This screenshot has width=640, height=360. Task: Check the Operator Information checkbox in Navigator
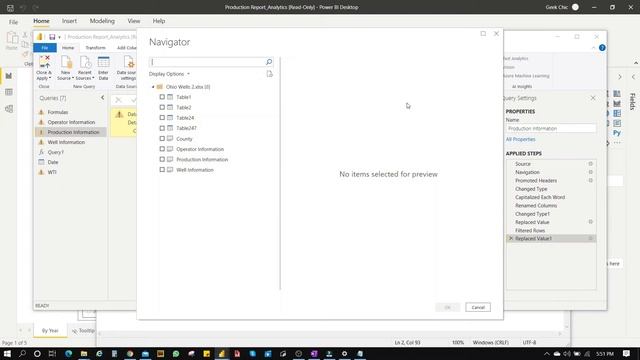click(162, 149)
